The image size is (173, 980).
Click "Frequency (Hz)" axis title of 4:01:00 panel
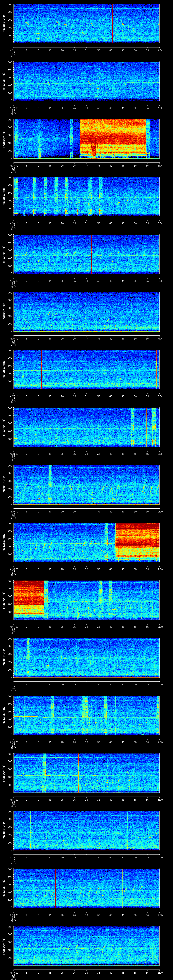pos(4,24)
